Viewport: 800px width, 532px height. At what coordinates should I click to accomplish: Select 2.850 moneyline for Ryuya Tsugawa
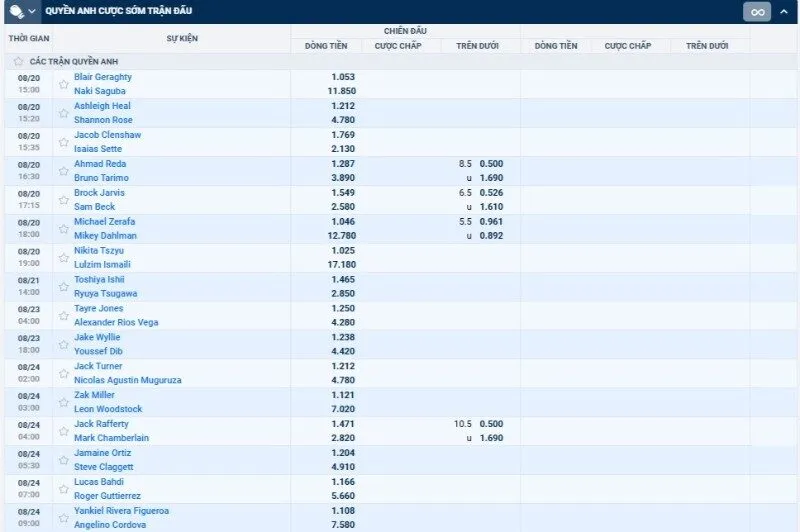point(343,294)
